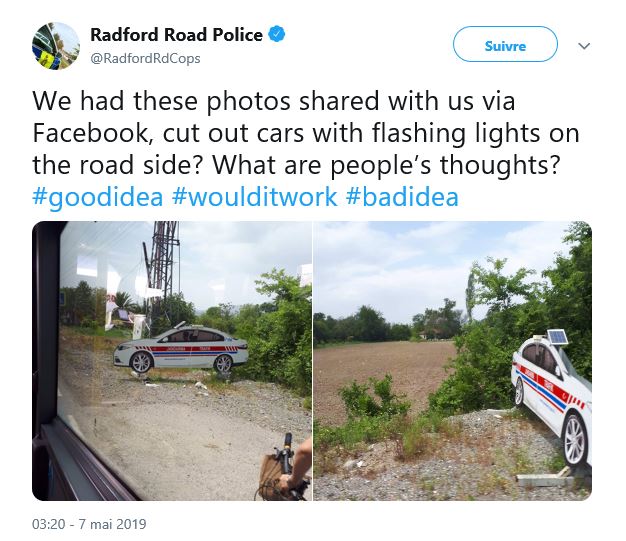Open the Radford Road Police profile avatar
Image resolution: width=626 pixels, height=541 pixels.
[x=55, y=46]
